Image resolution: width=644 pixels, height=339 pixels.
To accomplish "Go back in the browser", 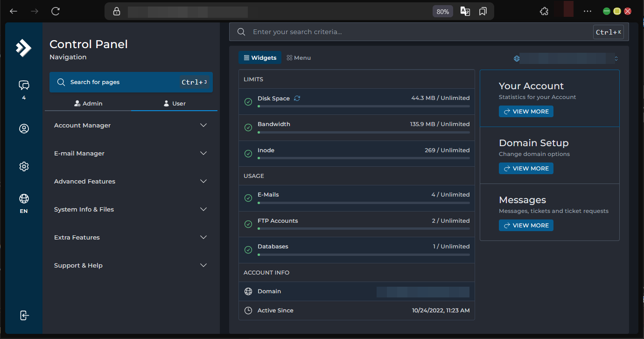I will [14, 11].
